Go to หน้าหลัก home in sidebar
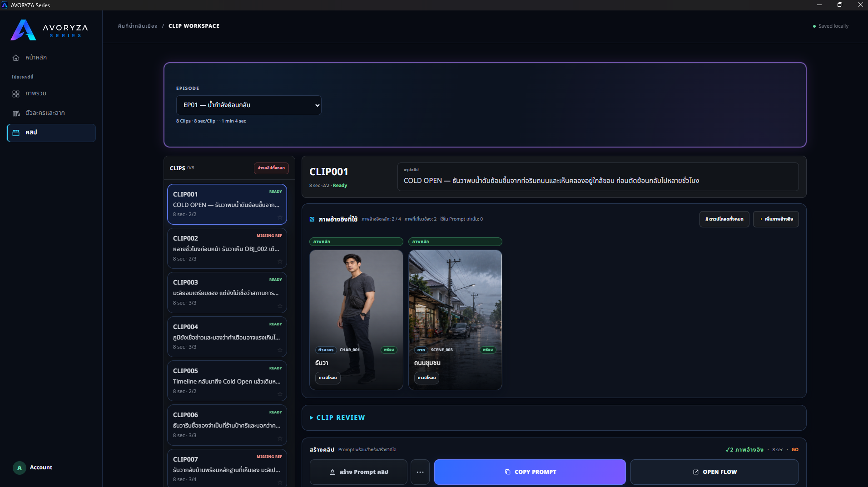Image resolution: width=868 pixels, height=487 pixels. tap(51, 57)
